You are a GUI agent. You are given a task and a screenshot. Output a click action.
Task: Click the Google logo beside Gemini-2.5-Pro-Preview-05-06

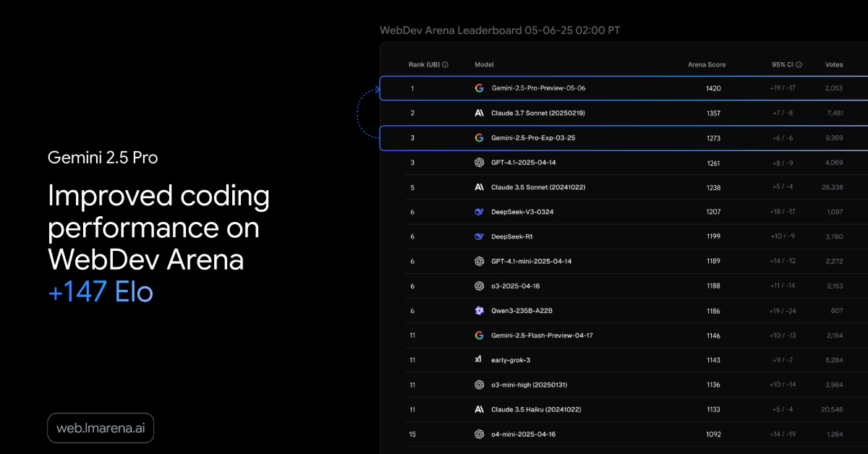click(x=479, y=88)
